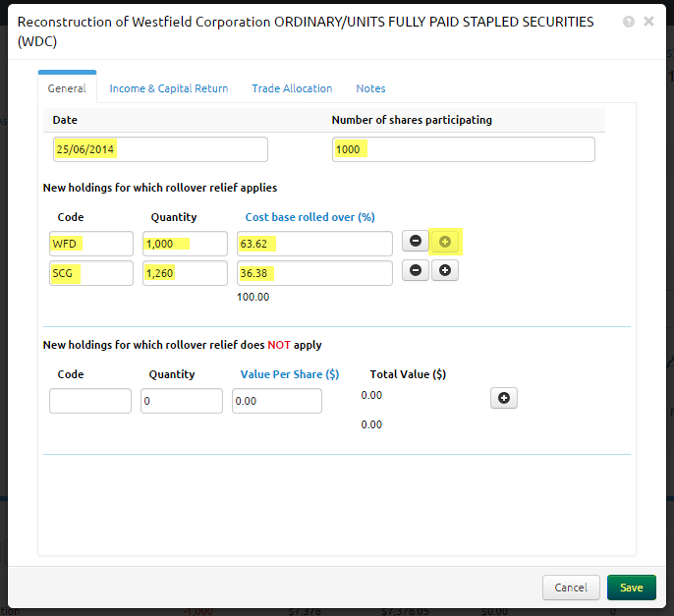Viewport: 674px width, 616px height.
Task: Focus the Number of shares participating field
Action: click(x=464, y=149)
